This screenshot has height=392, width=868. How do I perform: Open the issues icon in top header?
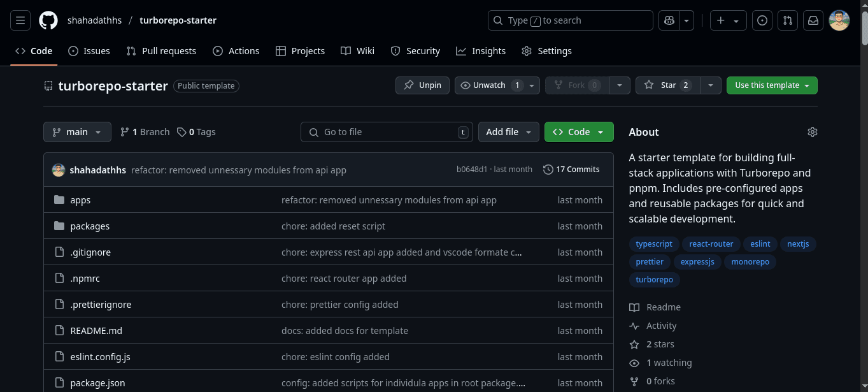[x=762, y=20]
